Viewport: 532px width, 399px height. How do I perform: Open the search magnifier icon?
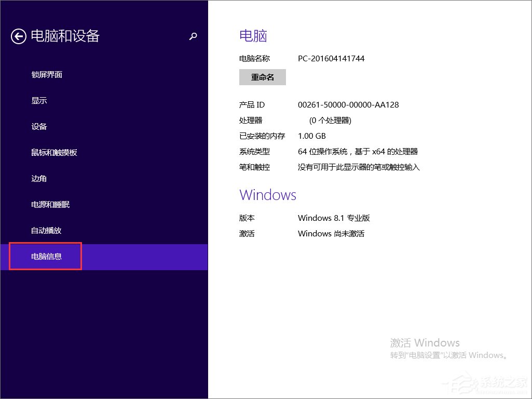[193, 36]
